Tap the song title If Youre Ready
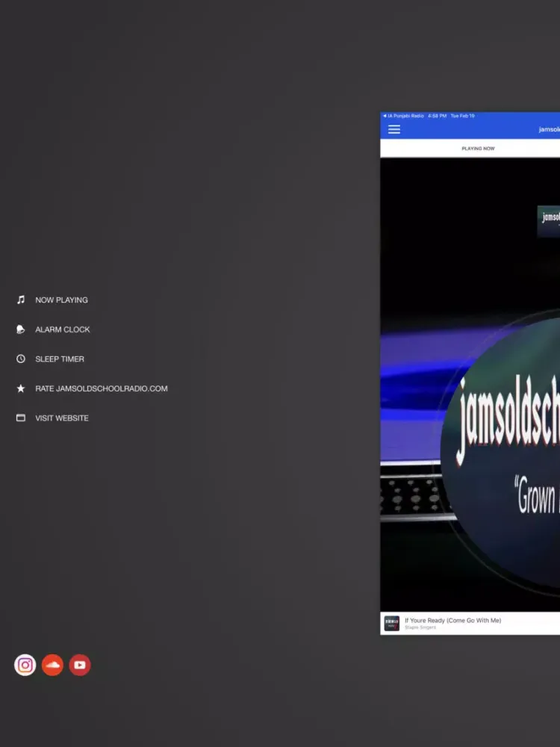Image resolution: width=560 pixels, height=747 pixels. coord(453,620)
